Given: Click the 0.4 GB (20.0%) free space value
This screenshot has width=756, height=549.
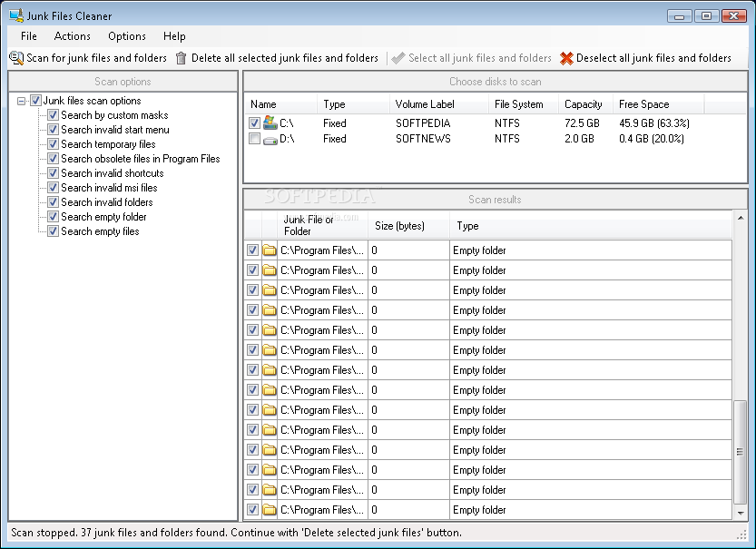Looking at the screenshot, I should (652, 139).
